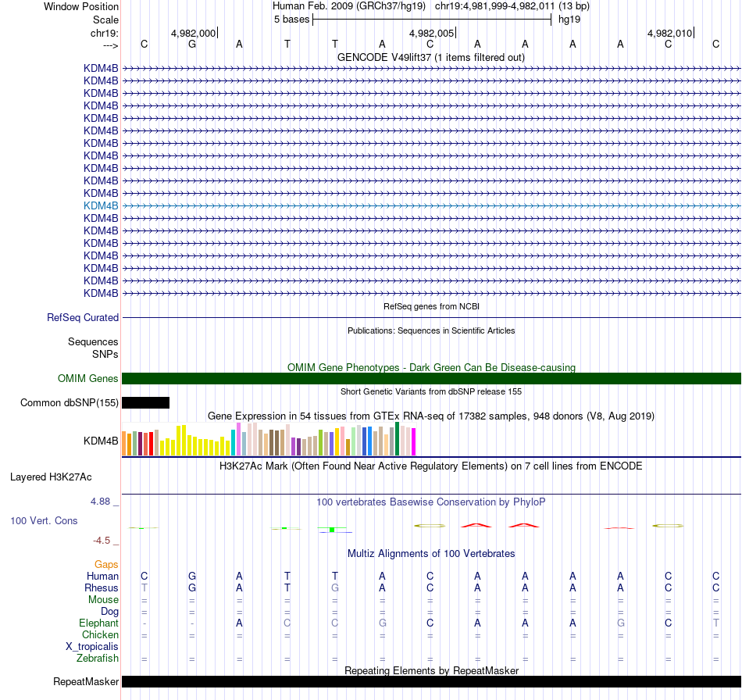Click the black dbSNP variant block
The image size is (742, 700).
click(x=146, y=403)
